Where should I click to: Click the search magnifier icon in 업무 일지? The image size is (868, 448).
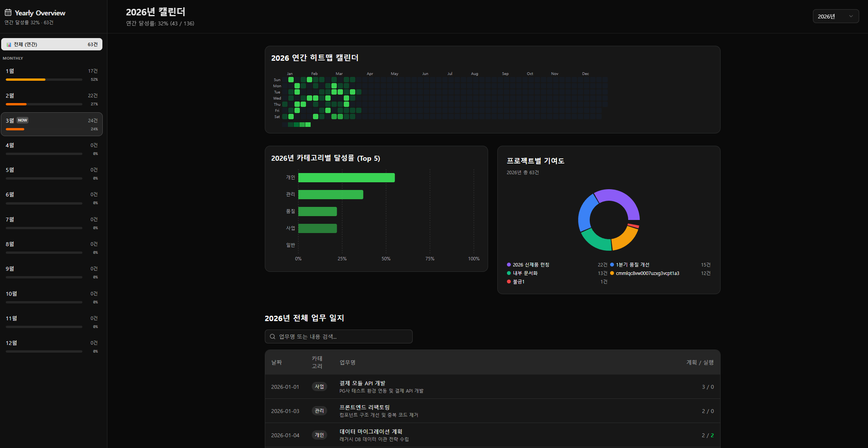pyautogui.click(x=273, y=336)
